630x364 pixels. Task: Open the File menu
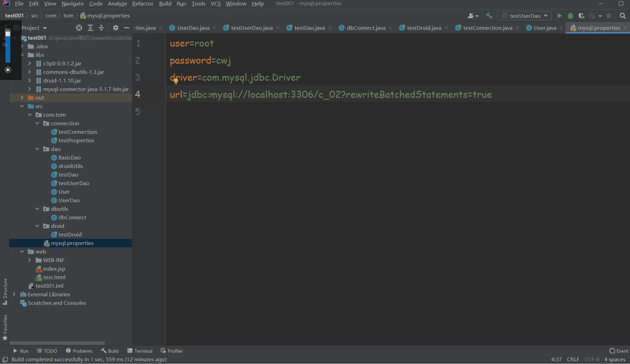point(19,3)
